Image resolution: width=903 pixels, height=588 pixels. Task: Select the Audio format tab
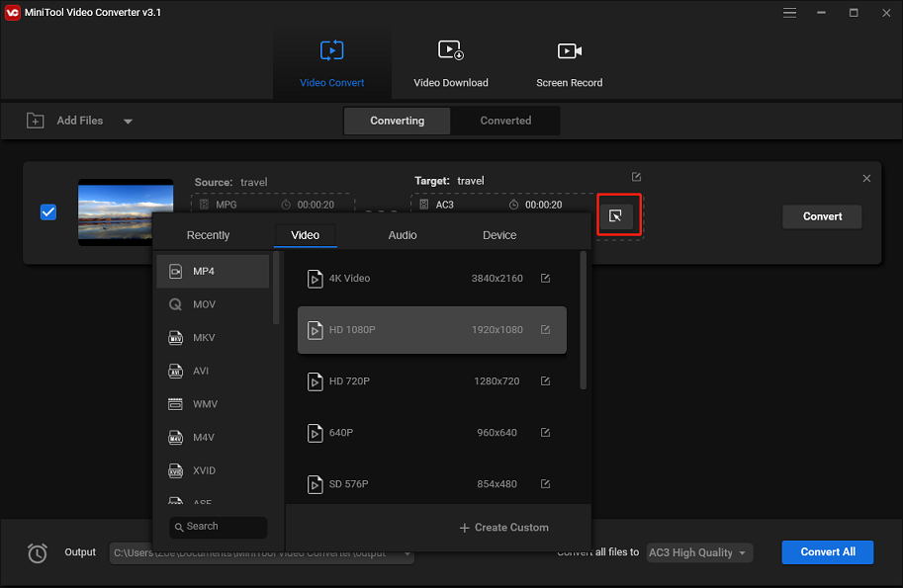point(402,235)
